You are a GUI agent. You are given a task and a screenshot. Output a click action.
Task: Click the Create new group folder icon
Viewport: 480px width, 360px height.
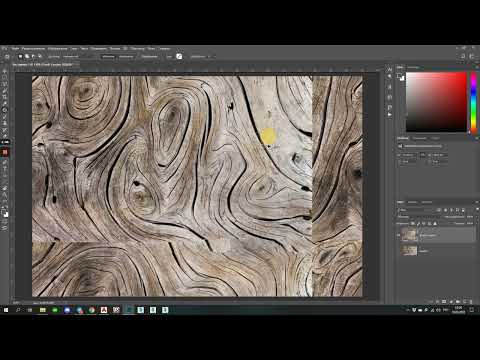coord(458,301)
